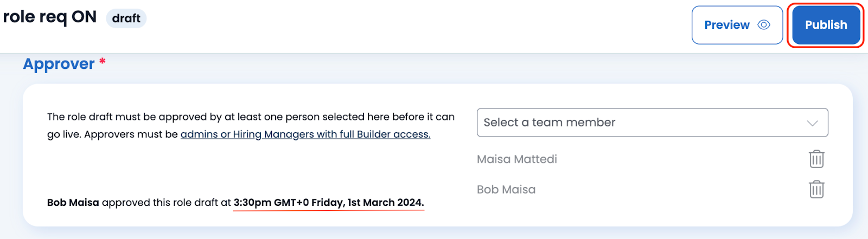Image resolution: width=868 pixels, height=239 pixels.
Task: Follow the admins or Hiring Managers link
Action: [305, 134]
